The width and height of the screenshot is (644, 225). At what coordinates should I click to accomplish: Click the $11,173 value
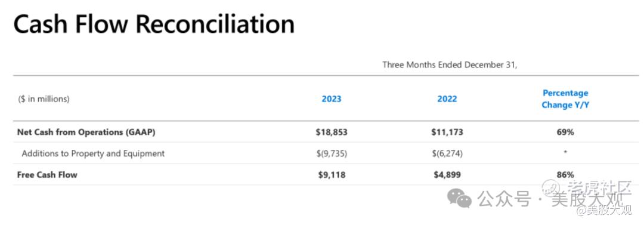tap(447, 132)
